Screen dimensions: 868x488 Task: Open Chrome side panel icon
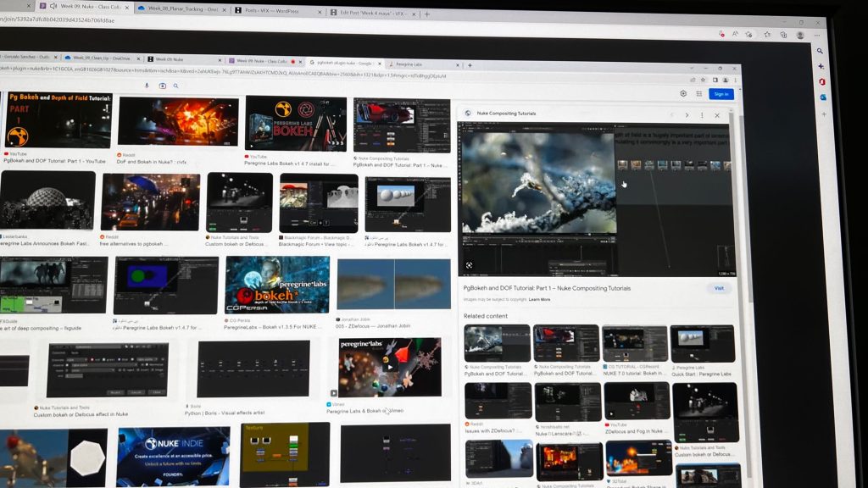(x=715, y=80)
